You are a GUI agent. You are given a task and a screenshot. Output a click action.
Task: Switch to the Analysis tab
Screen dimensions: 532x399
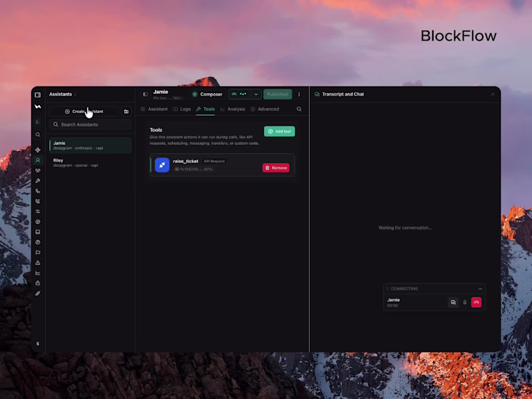point(232,109)
